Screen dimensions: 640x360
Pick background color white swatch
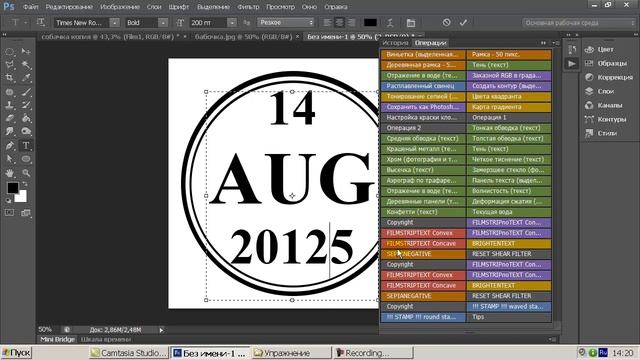point(21,198)
